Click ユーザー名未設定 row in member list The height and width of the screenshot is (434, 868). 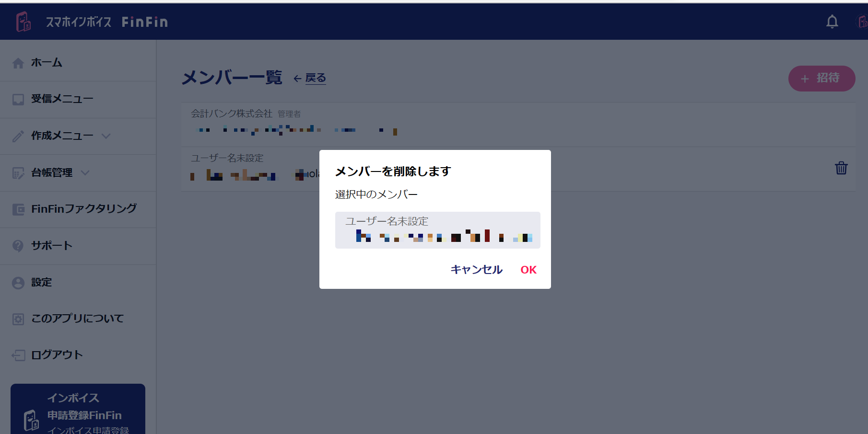tap(518, 169)
